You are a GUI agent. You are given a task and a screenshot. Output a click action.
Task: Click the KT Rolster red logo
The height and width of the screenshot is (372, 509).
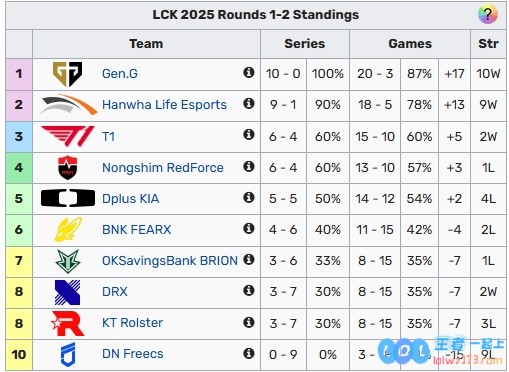tap(68, 323)
